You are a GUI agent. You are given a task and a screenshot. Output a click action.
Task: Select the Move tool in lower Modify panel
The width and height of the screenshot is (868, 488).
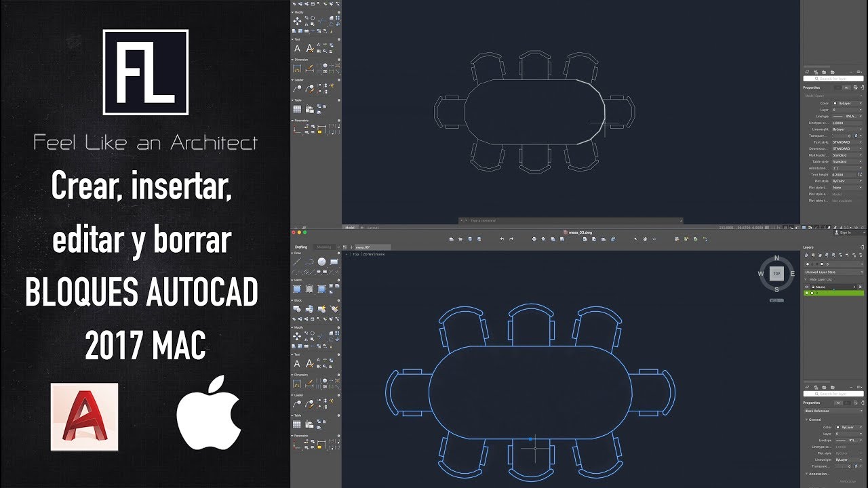point(297,335)
